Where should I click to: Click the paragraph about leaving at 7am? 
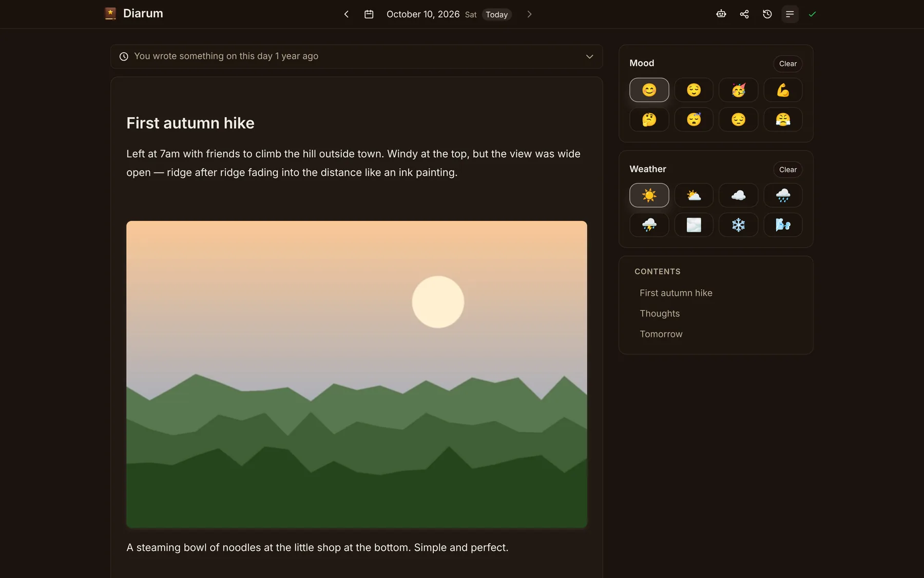354,163
